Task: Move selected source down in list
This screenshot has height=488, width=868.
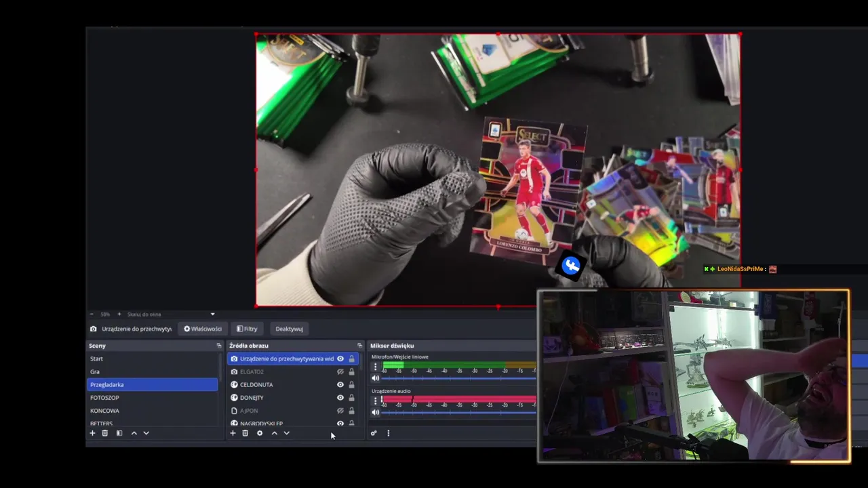Action: (286, 433)
